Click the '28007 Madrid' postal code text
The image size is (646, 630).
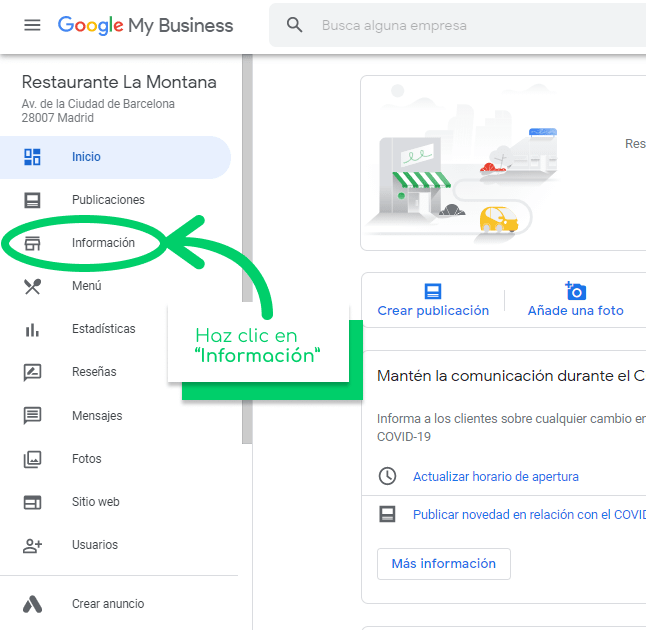pos(58,118)
